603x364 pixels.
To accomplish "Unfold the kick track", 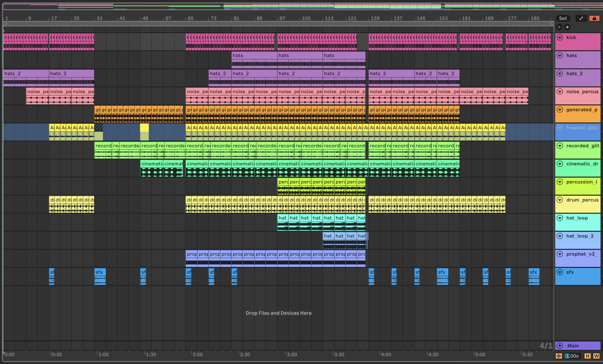I will 560,38.
